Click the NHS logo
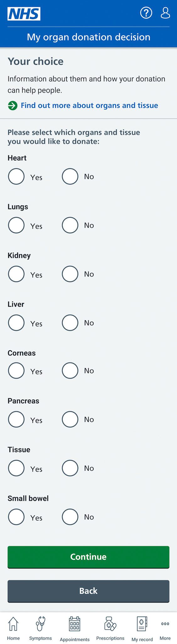The height and width of the screenshot is (644, 177). (x=24, y=14)
